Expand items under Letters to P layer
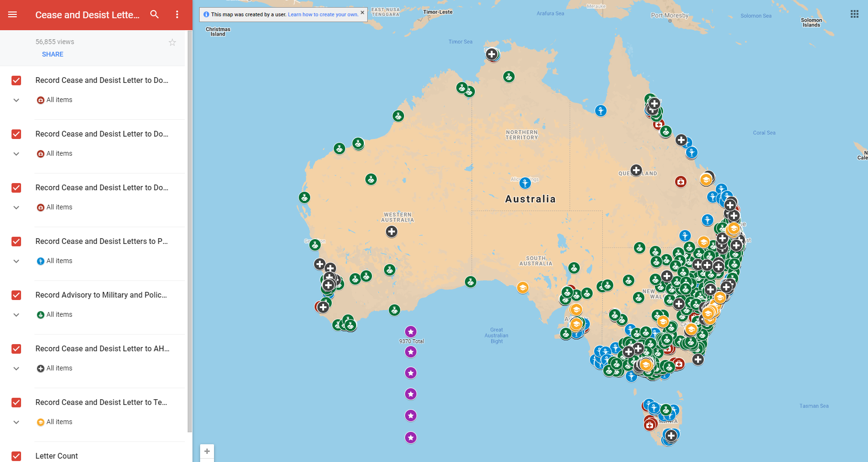The width and height of the screenshot is (868, 462). [x=16, y=261]
